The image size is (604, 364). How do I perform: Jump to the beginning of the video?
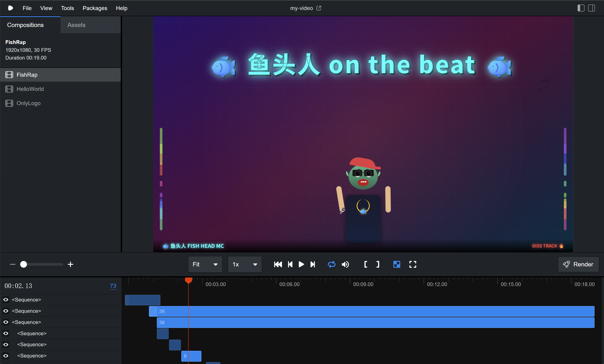point(278,264)
